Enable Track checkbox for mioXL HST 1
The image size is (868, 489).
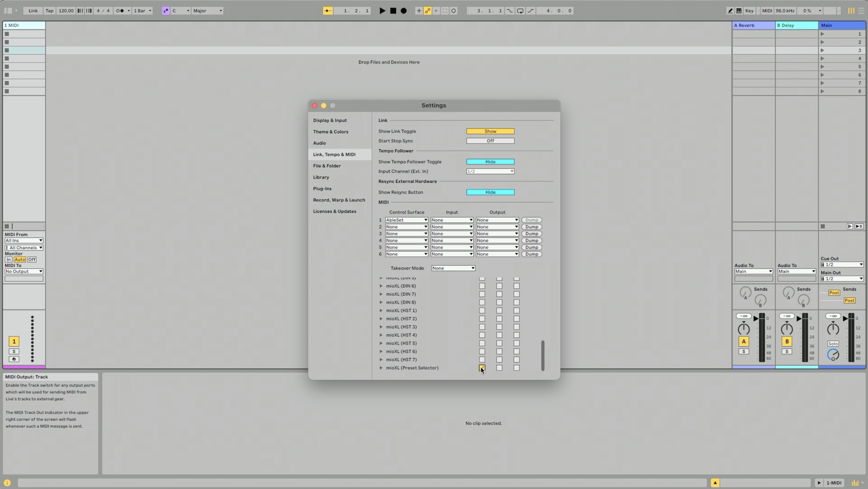pyautogui.click(x=482, y=310)
